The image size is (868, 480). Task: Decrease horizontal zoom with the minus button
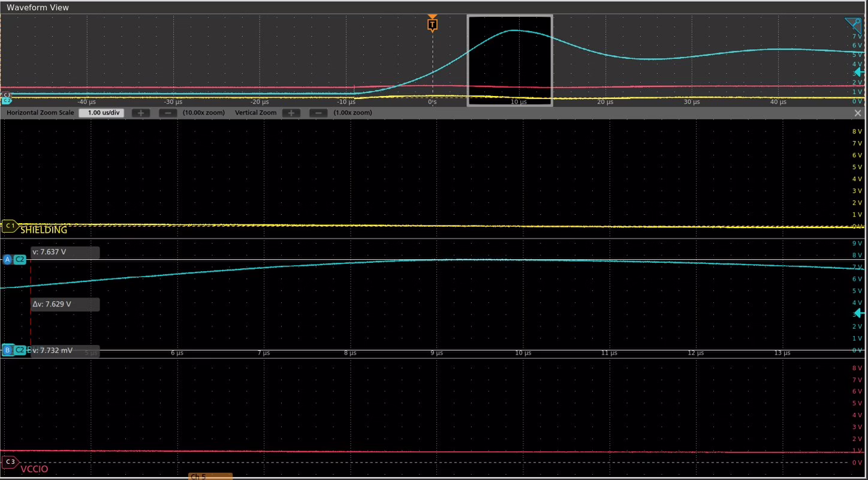click(168, 113)
